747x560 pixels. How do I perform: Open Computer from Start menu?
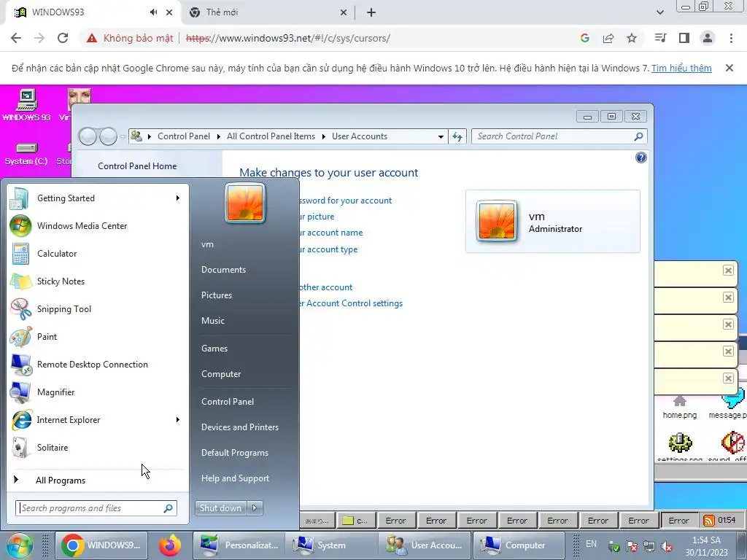pyautogui.click(x=221, y=374)
